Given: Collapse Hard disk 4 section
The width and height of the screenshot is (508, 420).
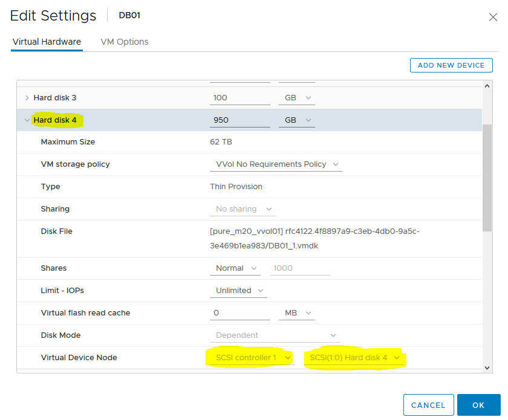Looking at the screenshot, I should [27, 120].
